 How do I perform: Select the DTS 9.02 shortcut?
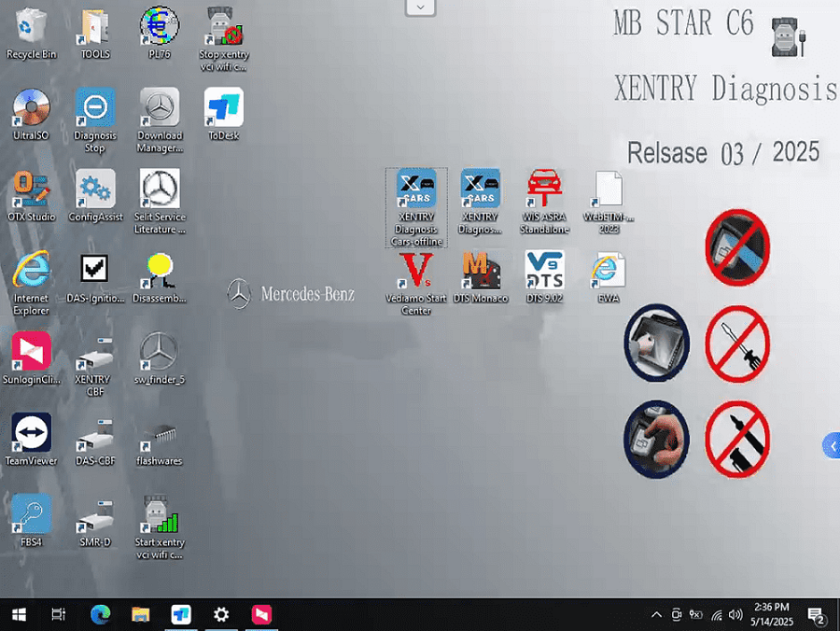point(544,277)
